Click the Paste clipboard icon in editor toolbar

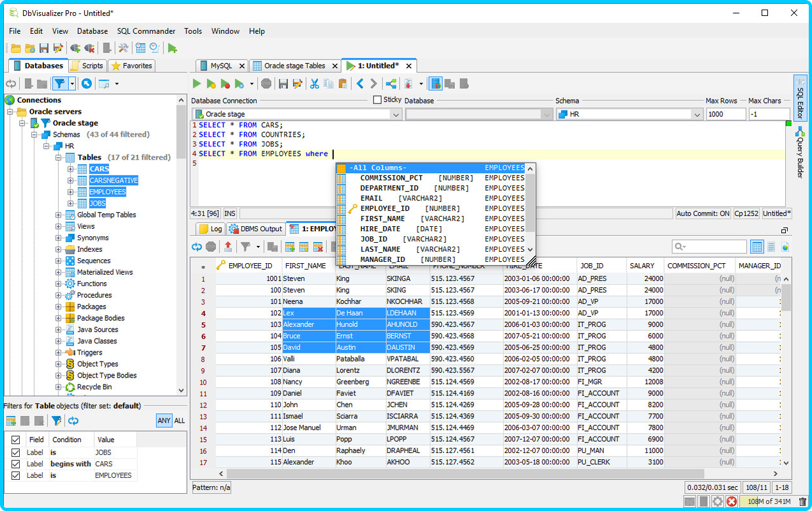[x=342, y=84]
